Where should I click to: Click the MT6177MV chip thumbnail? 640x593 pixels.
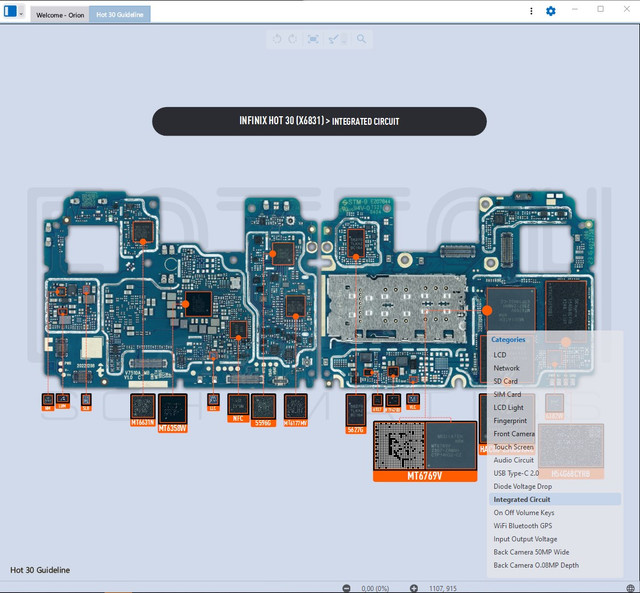coord(296,410)
